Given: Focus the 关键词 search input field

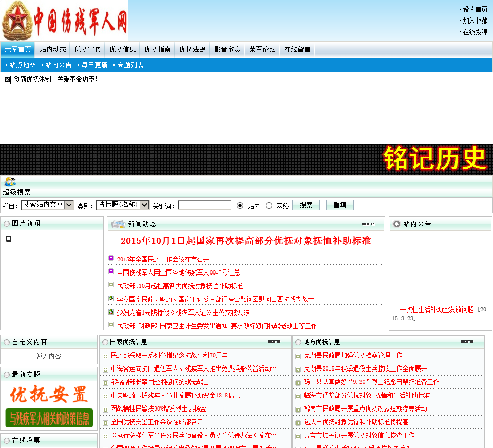Looking at the screenshot, I should pyautogui.click(x=204, y=205).
